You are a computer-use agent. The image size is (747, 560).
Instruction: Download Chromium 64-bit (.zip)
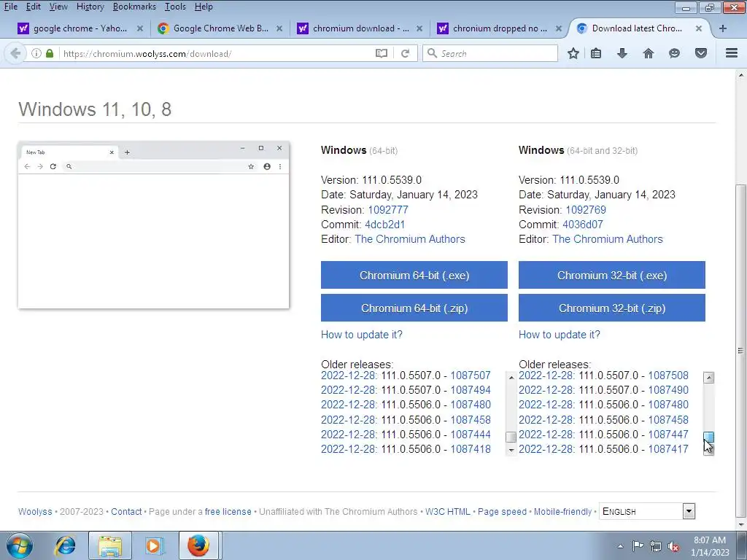click(x=414, y=308)
